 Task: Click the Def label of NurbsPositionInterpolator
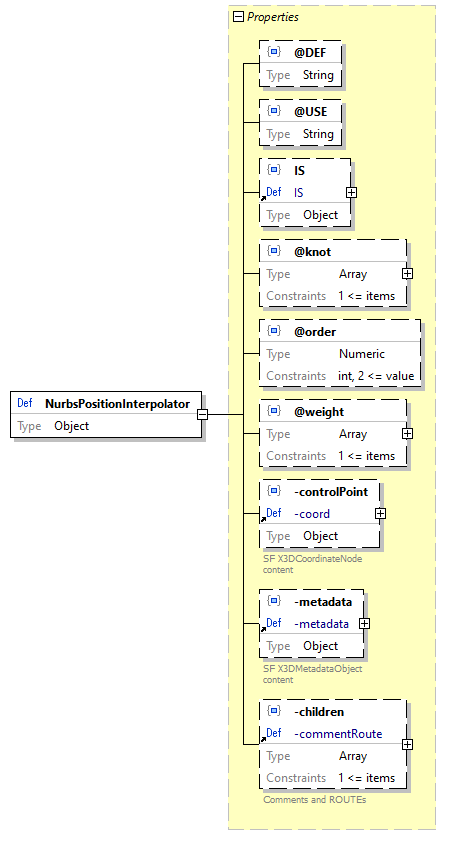click(24, 403)
